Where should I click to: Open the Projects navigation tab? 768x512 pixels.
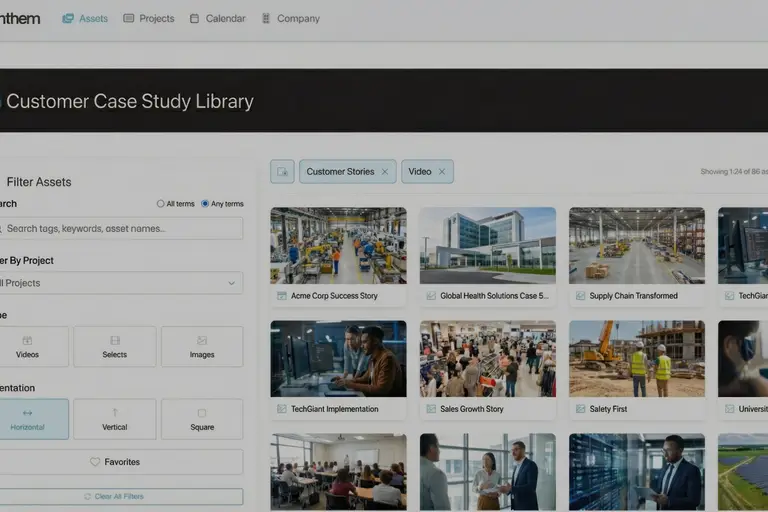(149, 19)
